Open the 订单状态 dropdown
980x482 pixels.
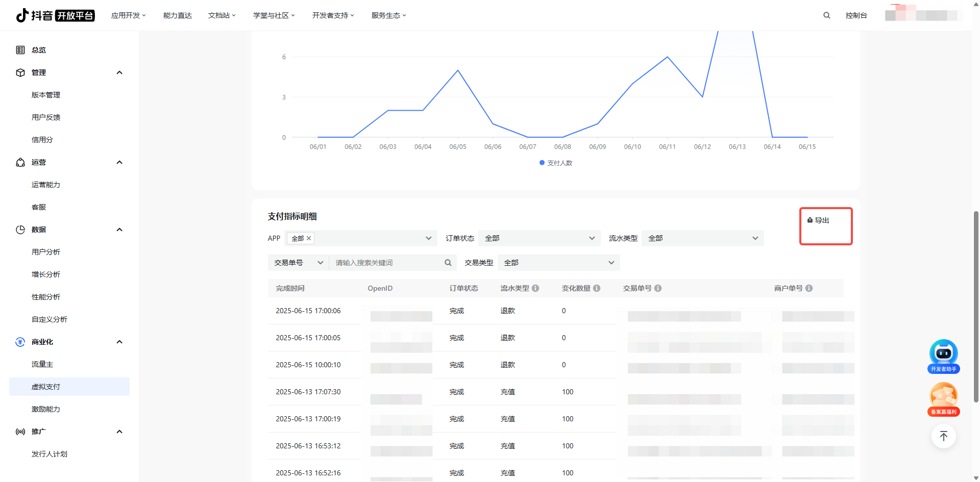click(539, 238)
